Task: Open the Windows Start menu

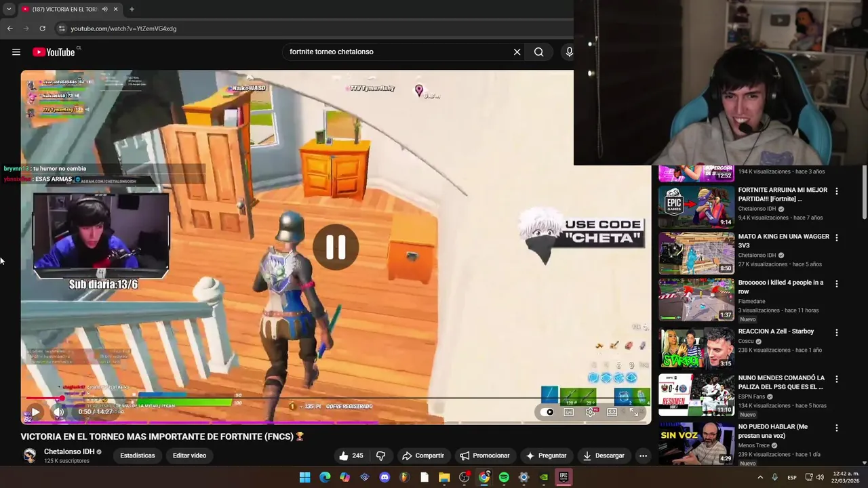Action: [x=304, y=477]
